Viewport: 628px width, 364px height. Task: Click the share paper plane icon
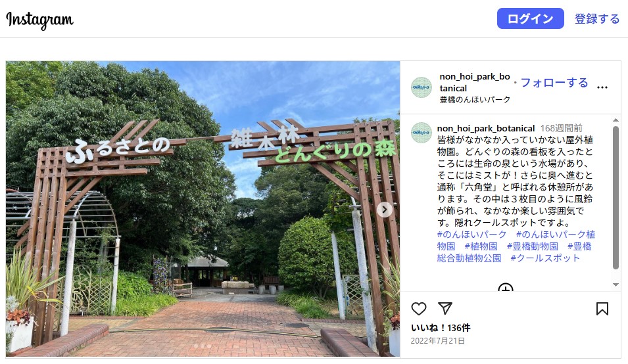tap(445, 308)
